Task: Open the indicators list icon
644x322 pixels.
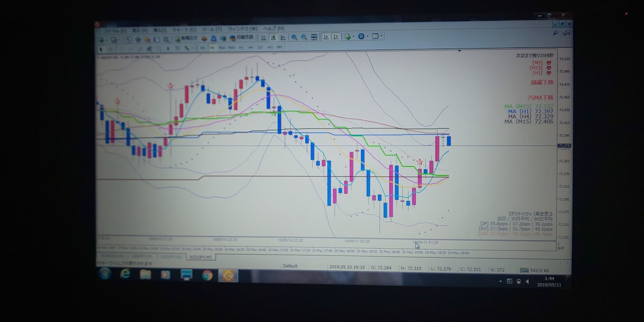Action: [x=347, y=36]
